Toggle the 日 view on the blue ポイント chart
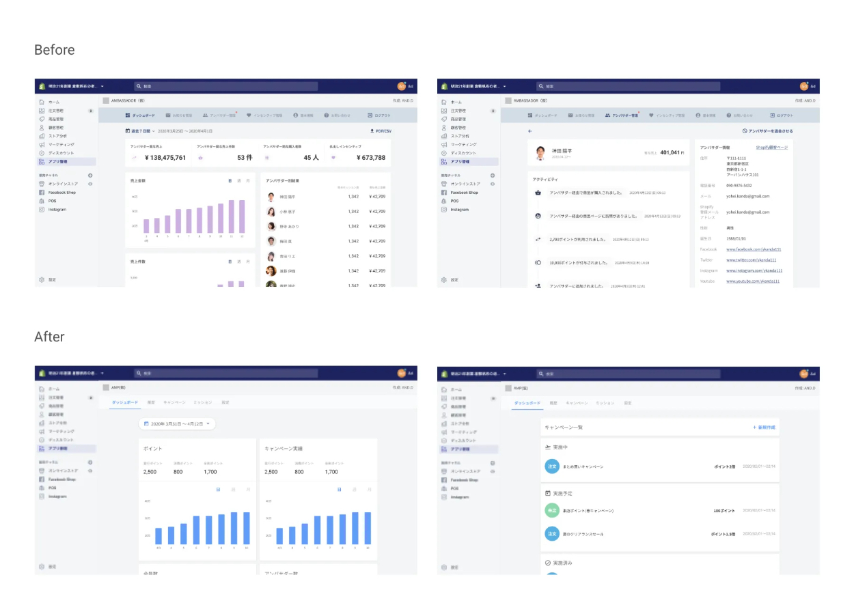 218,489
